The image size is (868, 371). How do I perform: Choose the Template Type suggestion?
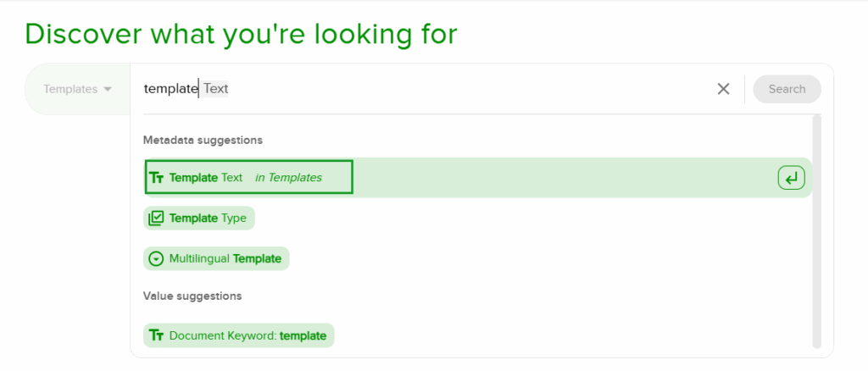pyautogui.click(x=208, y=219)
